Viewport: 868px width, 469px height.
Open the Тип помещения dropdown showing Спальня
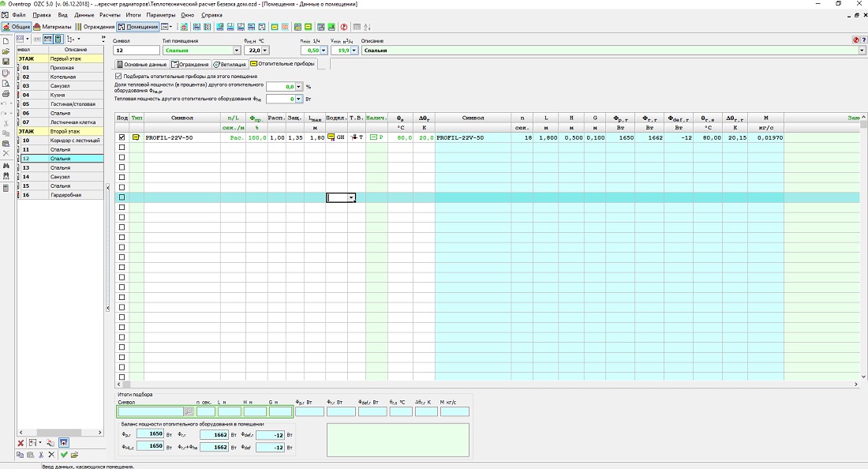[236, 51]
